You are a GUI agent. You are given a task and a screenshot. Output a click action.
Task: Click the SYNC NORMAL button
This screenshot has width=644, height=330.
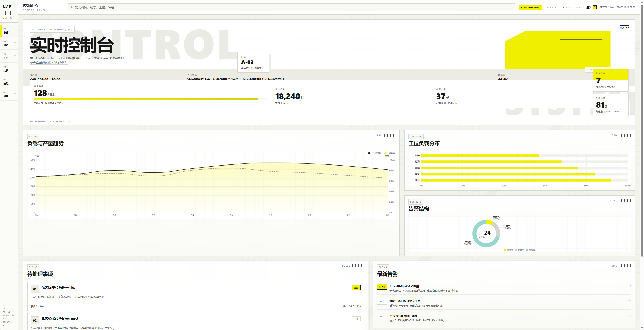pyautogui.click(x=530, y=7)
